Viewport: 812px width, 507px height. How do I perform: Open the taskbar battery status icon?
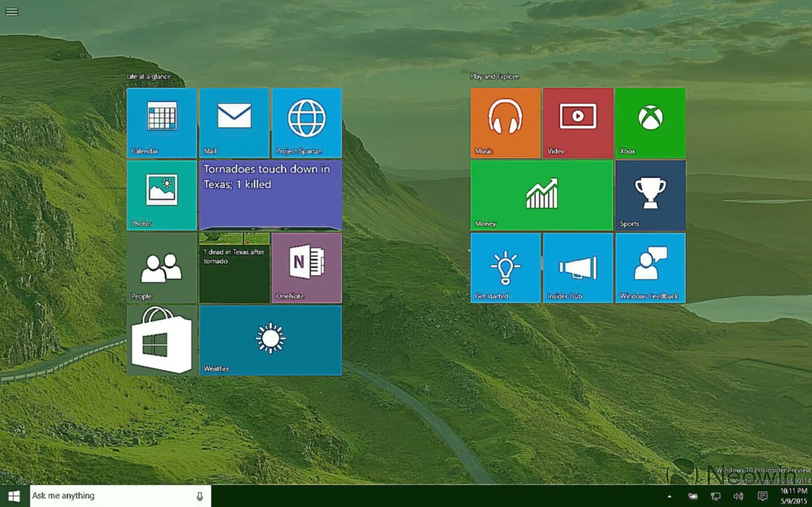click(693, 496)
